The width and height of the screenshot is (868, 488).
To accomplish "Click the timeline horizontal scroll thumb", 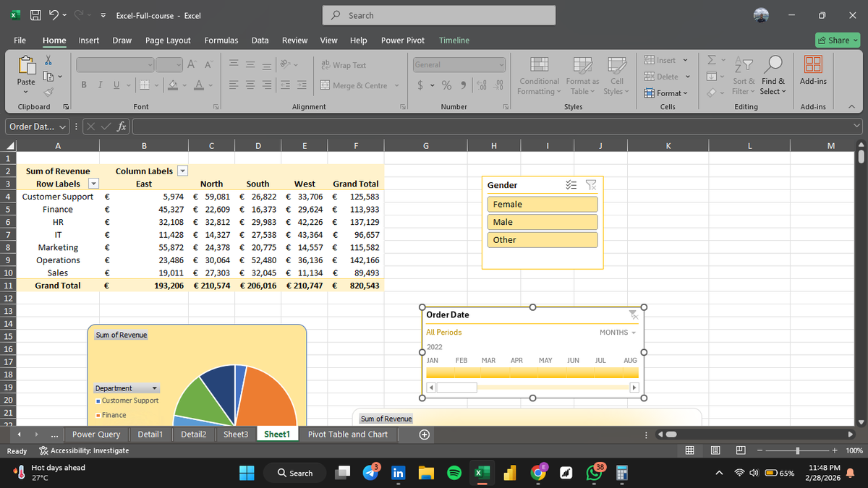I will [456, 388].
